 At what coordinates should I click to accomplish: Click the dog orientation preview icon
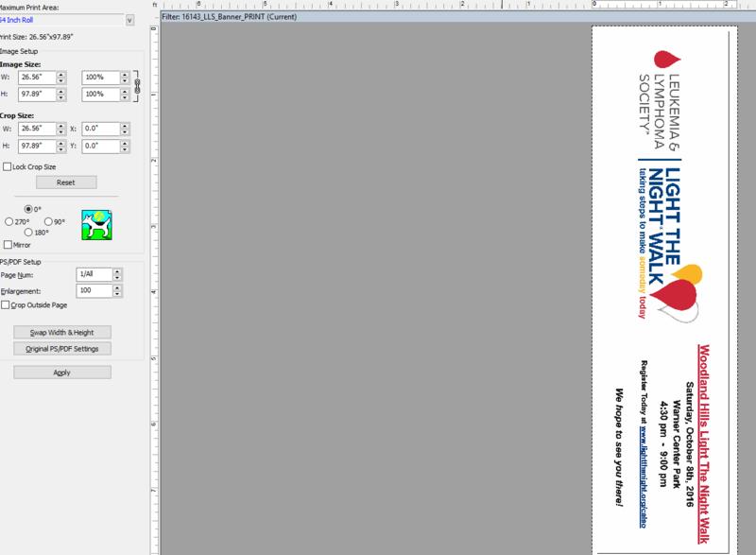[x=97, y=225]
